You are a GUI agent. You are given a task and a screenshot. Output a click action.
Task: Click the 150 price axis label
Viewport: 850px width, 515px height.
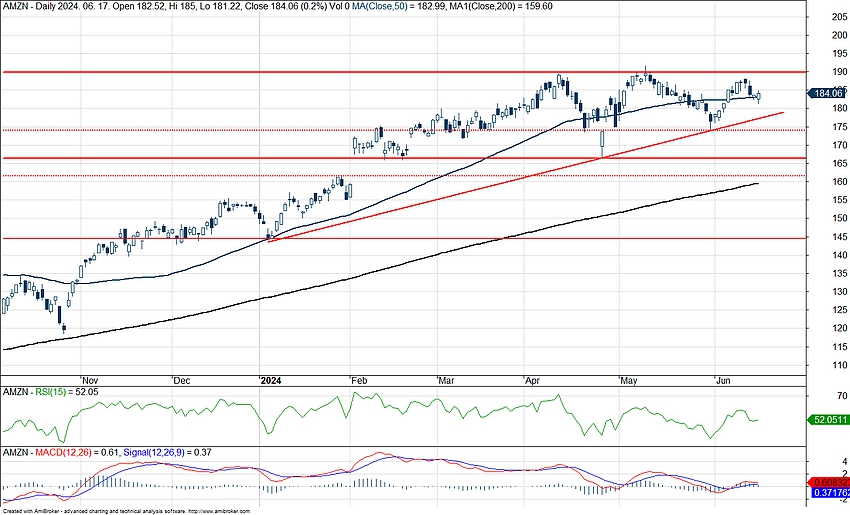840,218
